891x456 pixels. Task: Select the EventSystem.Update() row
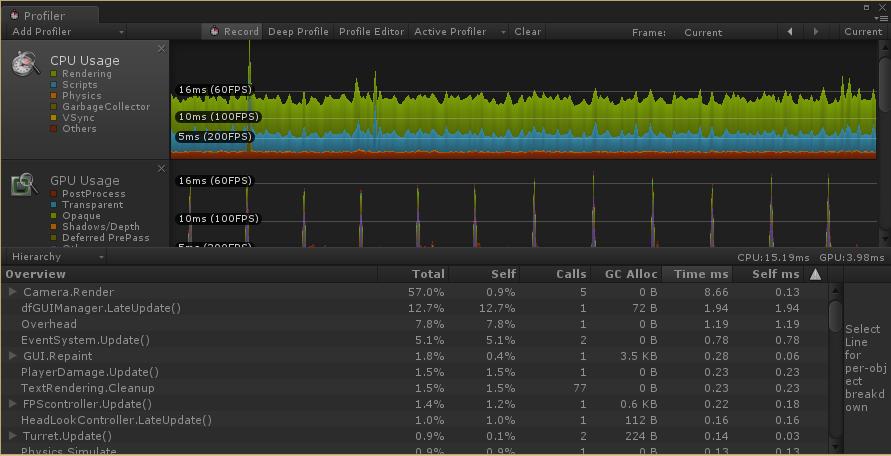[415, 340]
